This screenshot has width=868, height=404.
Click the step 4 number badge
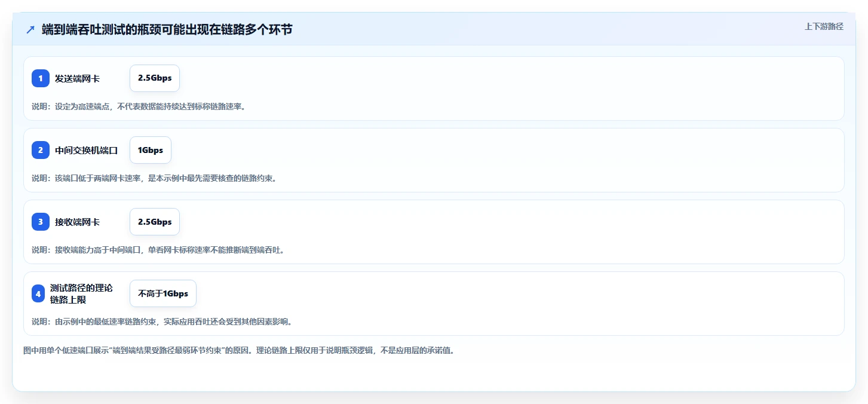[38, 293]
